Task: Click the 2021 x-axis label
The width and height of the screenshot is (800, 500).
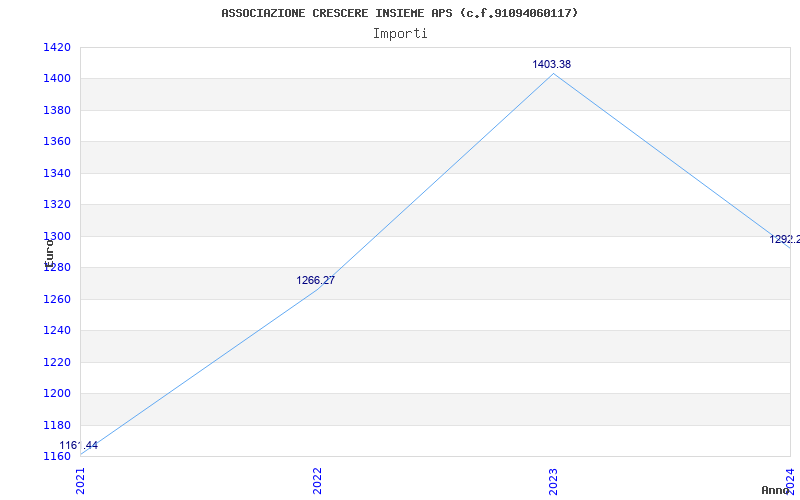Action: [81, 481]
